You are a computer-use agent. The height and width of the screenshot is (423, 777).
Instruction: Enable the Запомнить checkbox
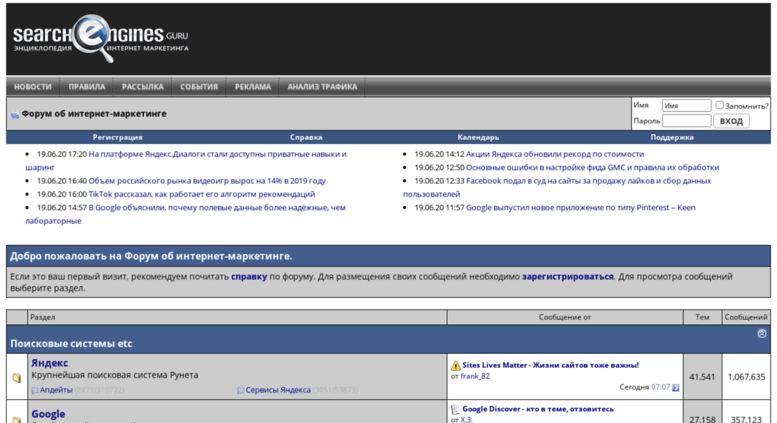pyautogui.click(x=720, y=105)
